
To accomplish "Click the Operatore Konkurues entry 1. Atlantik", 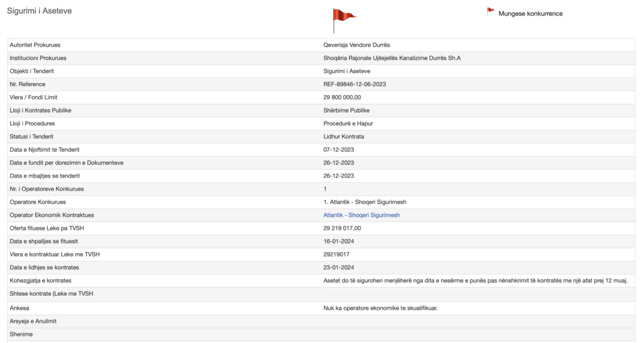I will (x=365, y=202).
